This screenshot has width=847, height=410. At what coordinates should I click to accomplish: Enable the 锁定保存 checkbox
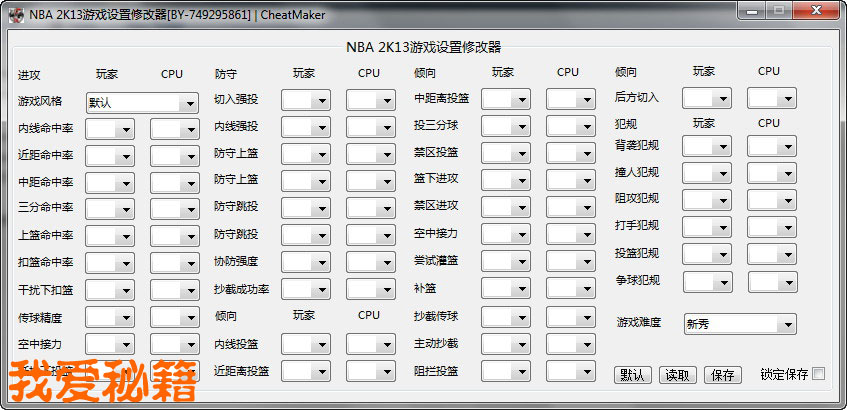pos(819,374)
